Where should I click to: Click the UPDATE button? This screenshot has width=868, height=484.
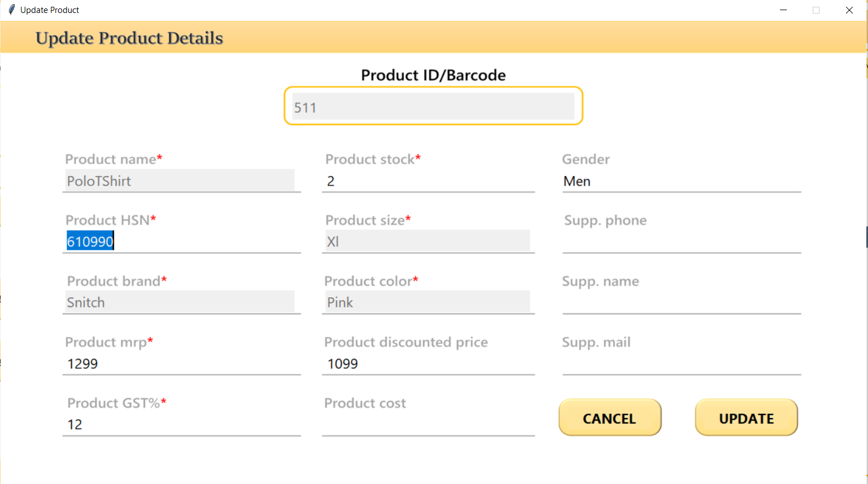(746, 417)
